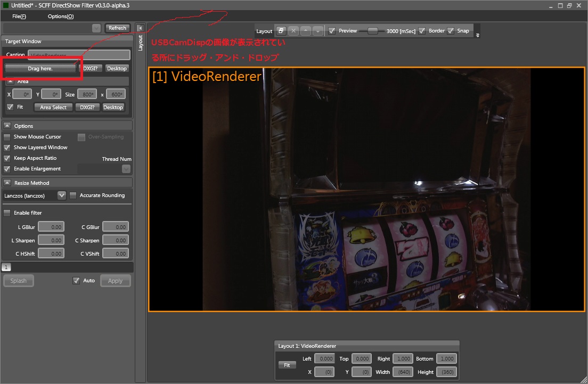Click the Apply button
Screen dimensions: 588x384
tap(116, 281)
